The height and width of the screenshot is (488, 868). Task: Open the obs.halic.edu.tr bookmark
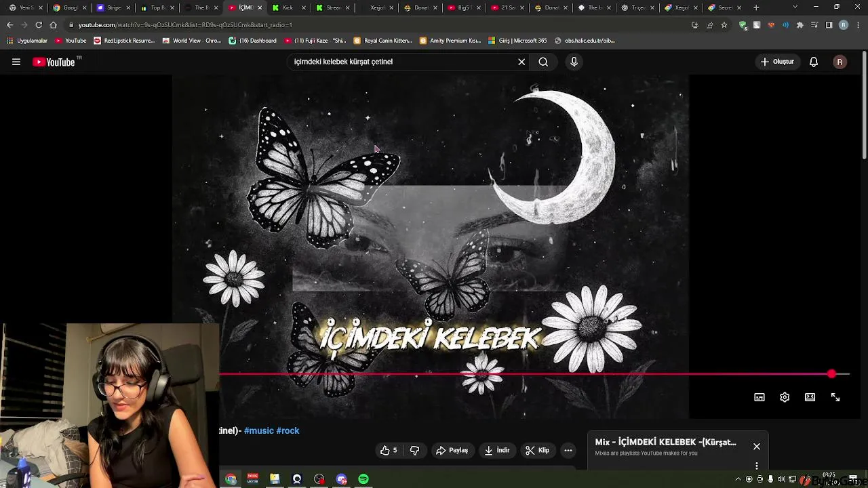(585, 41)
